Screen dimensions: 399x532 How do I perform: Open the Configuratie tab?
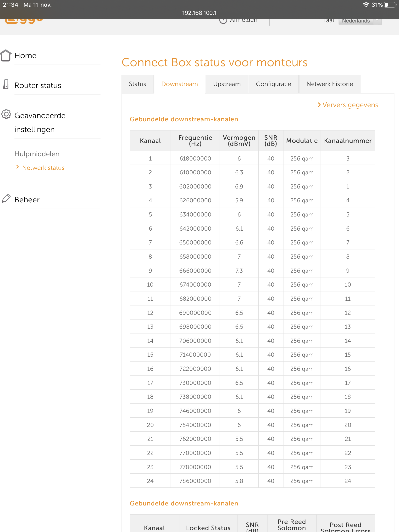[273, 84]
